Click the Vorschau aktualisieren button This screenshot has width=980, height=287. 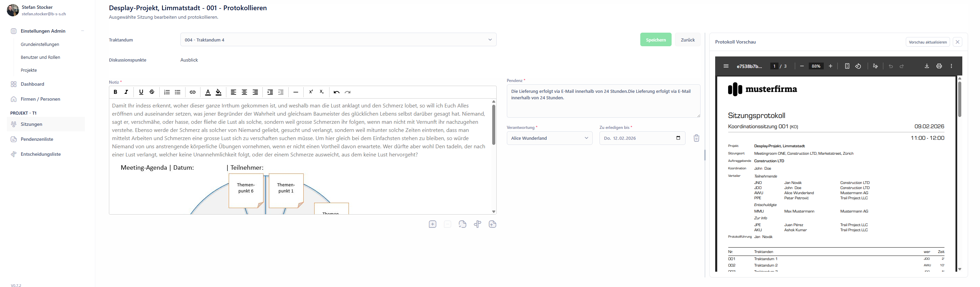pyautogui.click(x=928, y=42)
